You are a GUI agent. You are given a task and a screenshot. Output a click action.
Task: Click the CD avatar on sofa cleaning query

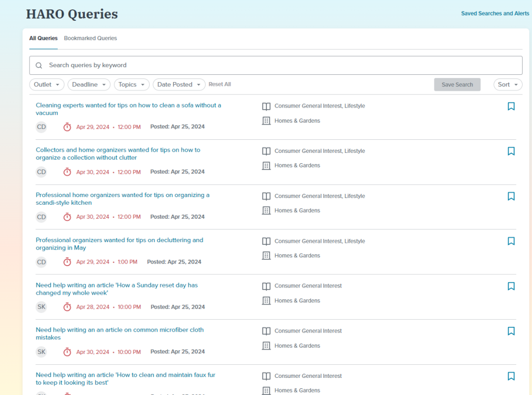(42, 127)
